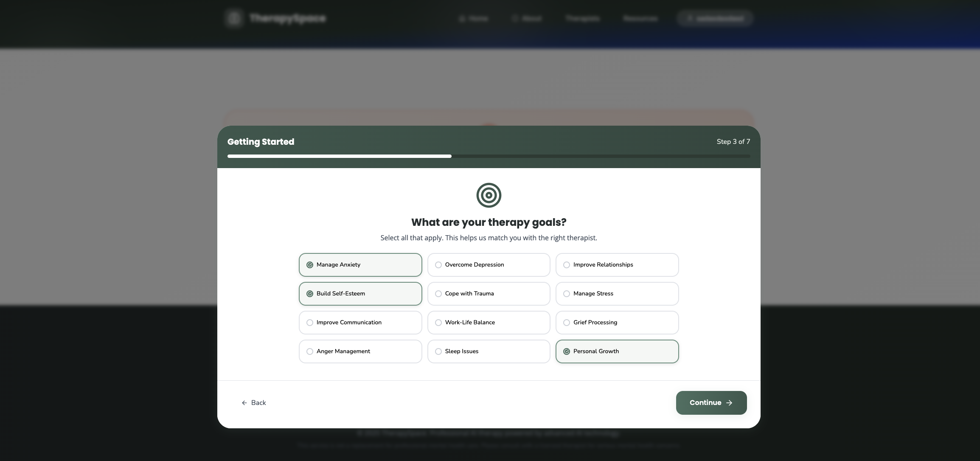Image resolution: width=980 pixels, height=461 pixels.
Task: Click checkmark icon on Personal Growth
Action: 567,351
